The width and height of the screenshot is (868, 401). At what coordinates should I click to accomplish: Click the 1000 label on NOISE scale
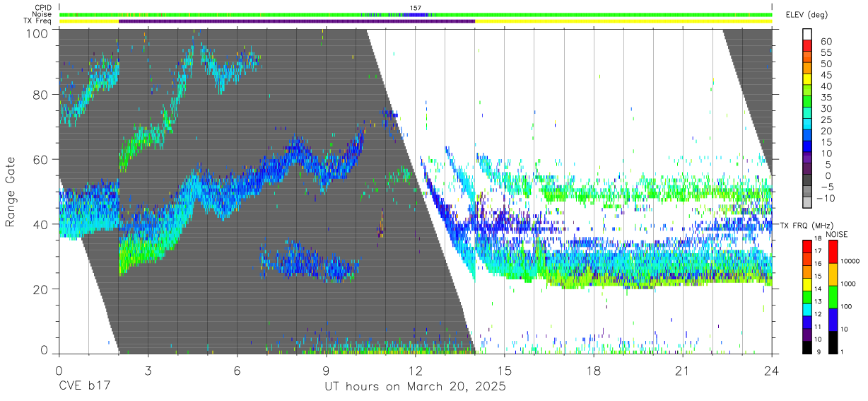click(x=848, y=284)
